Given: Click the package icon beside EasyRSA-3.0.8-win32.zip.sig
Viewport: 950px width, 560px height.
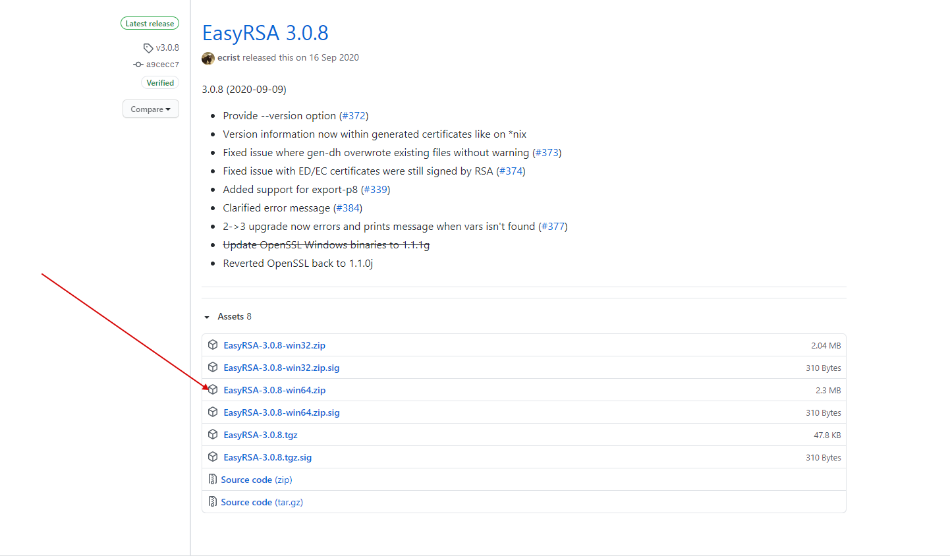Looking at the screenshot, I should (213, 367).
